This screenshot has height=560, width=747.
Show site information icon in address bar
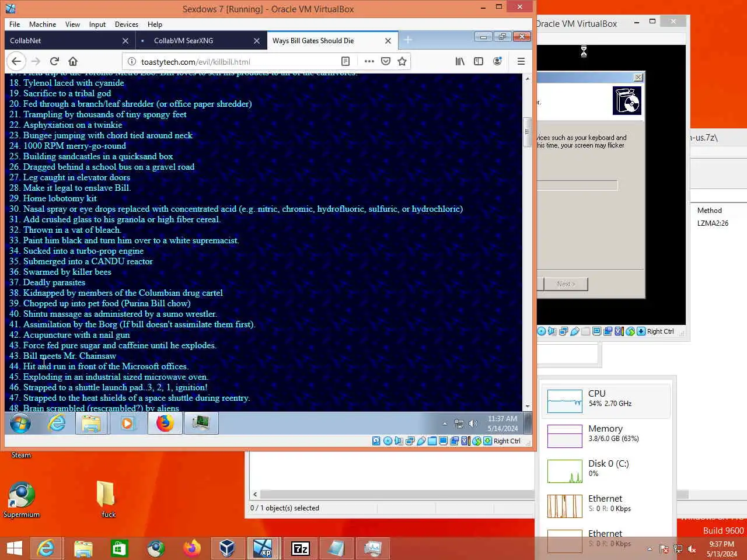[131, 61]
